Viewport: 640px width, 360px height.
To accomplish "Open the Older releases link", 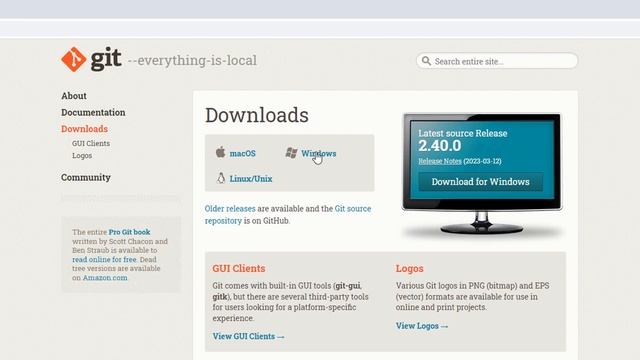I will 230,209.
